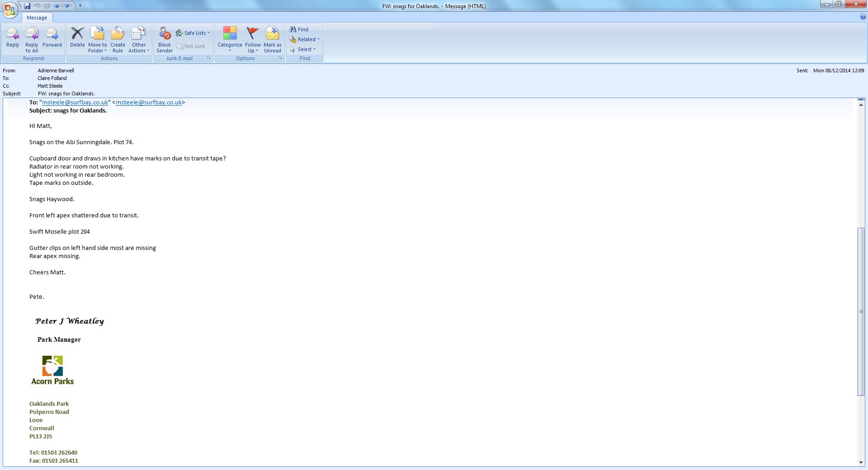This screenshot has height=470, width=868.
Task: Click the line 'Snags on the Abi Sunningdale. Plot 74.'
Action: pyautogui.click(x=81, y=142)
